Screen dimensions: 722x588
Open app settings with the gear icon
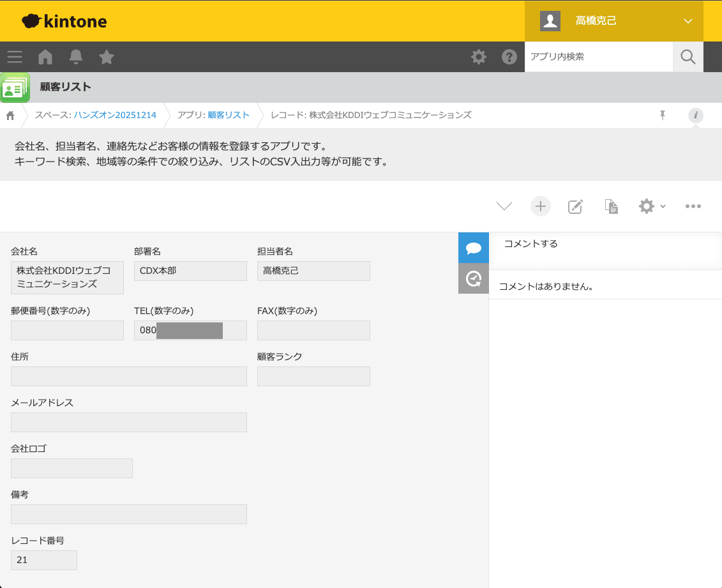pos(646,206)
